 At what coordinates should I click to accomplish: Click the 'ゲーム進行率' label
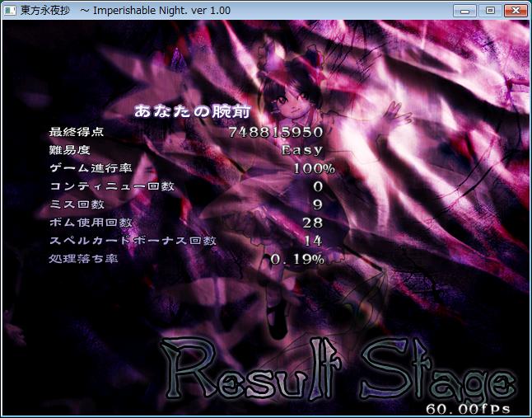(x=91, y=167)
